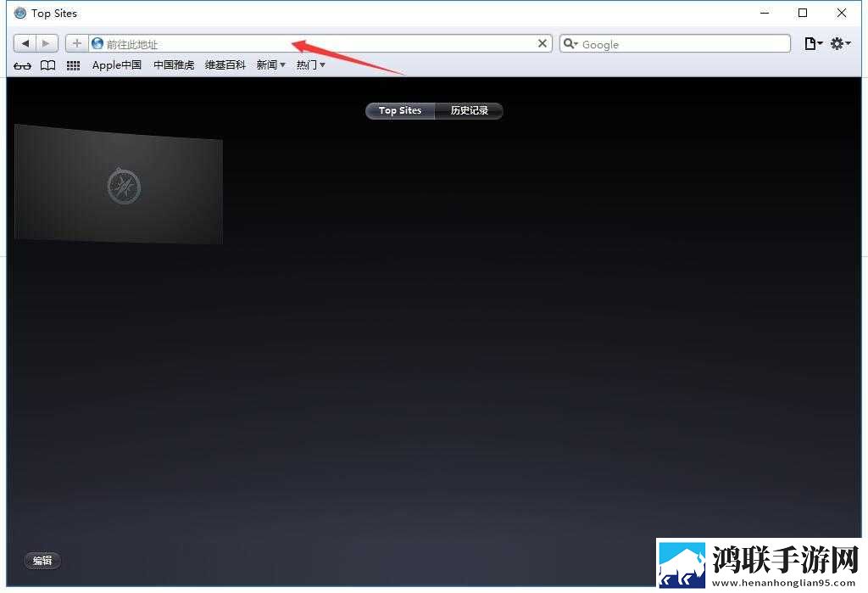
Task: Click the Google search field
Action: pyautogui.click(x=676, y=44)
